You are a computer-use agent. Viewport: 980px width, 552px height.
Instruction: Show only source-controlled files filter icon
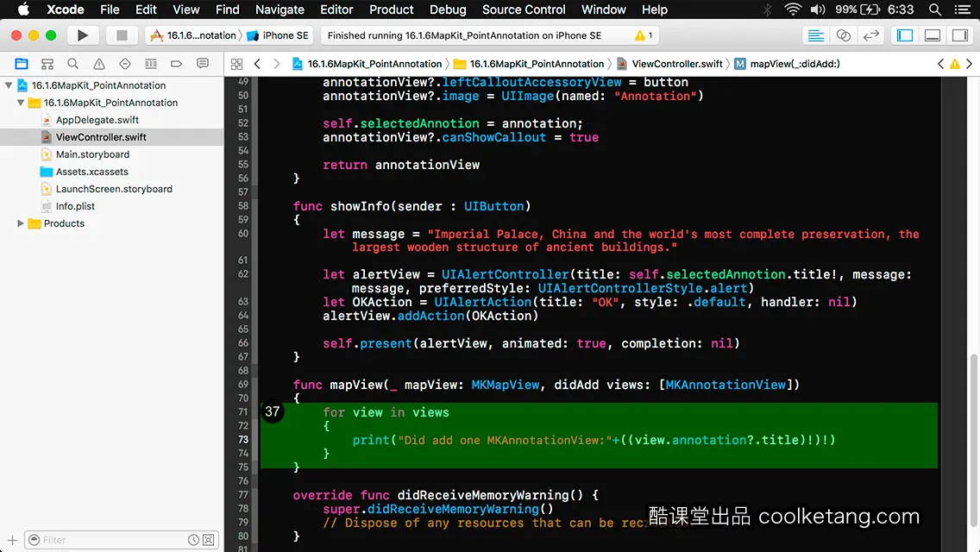click(209, 540)
